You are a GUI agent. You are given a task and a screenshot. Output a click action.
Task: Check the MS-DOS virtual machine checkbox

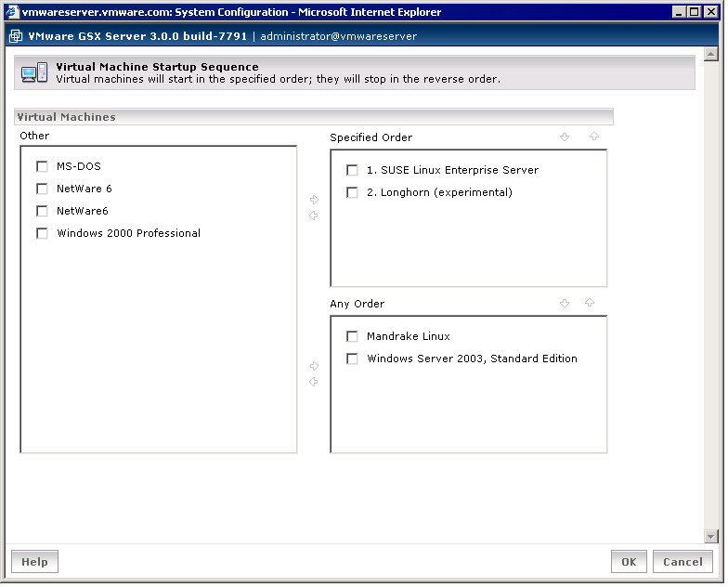pos(42,167)
